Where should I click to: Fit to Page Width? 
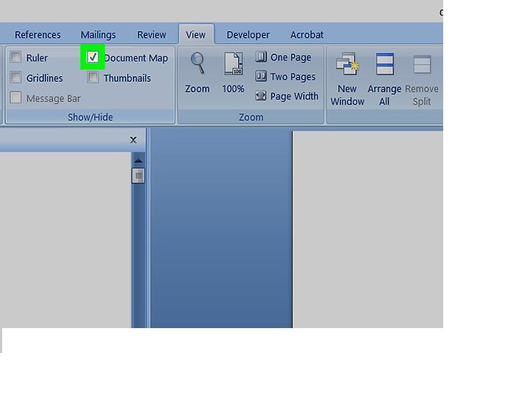tap(286, 96)
